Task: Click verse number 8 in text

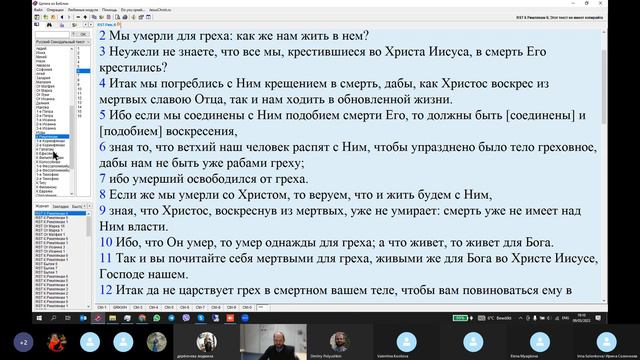Action: coord(102,195)
